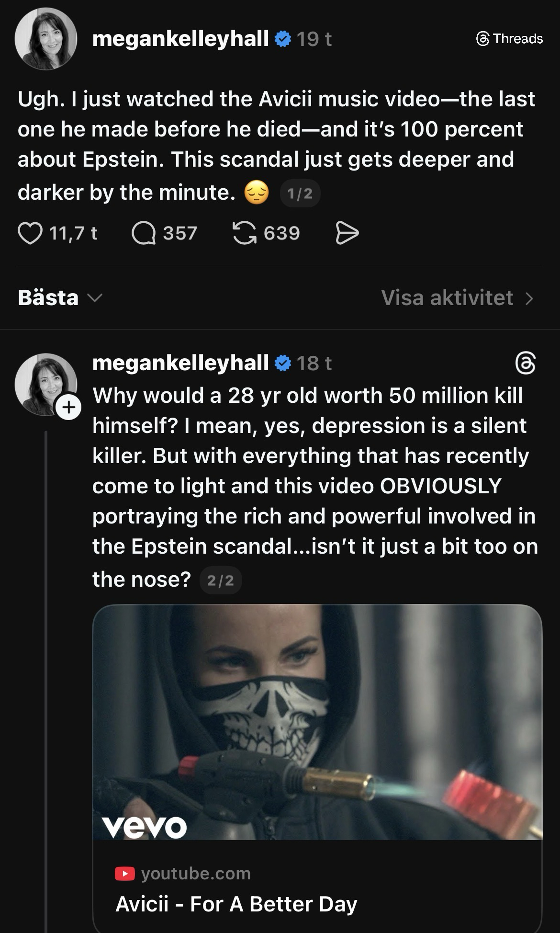Tap the 1/2 thread indicator badge
The width and height of the screenshot is (560, 933).
pos(300,194)
